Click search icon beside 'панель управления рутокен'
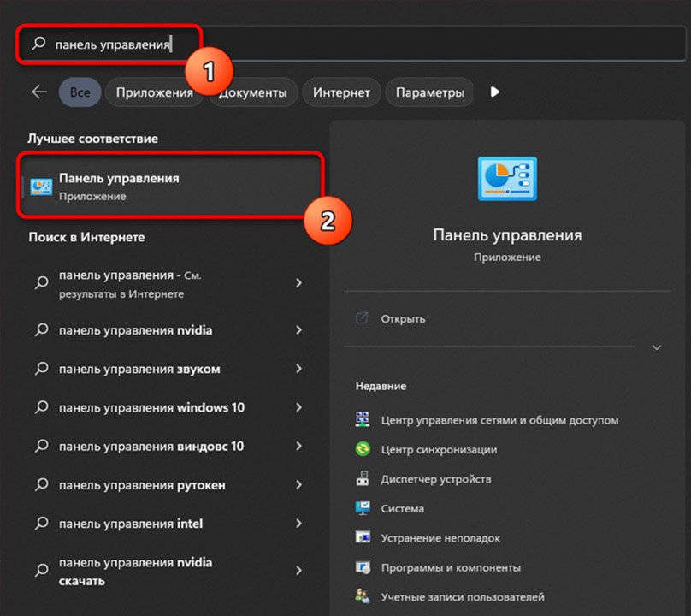691x616 pixels. [41, 484]
